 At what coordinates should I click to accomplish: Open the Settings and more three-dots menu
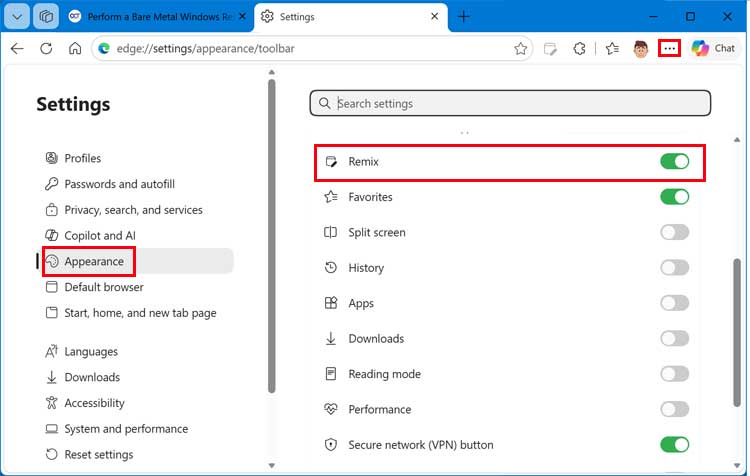(x=669, y=48)
